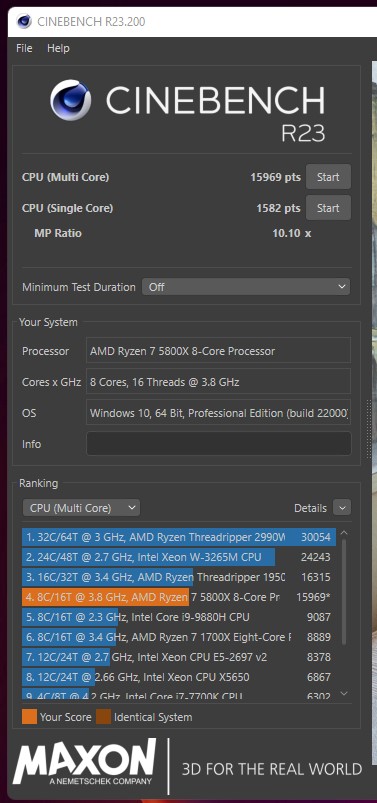Open the Minimum Test Duration dropdown
The image size is (377, 803).
coord(246,287)
